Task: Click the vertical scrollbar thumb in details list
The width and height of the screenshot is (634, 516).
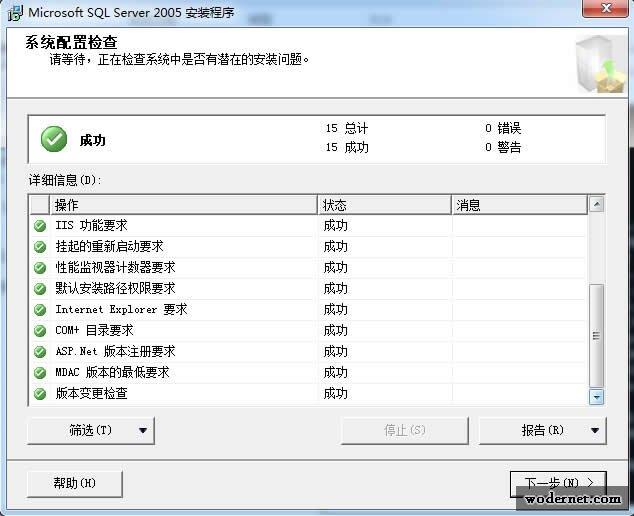Action: [596, 336]
